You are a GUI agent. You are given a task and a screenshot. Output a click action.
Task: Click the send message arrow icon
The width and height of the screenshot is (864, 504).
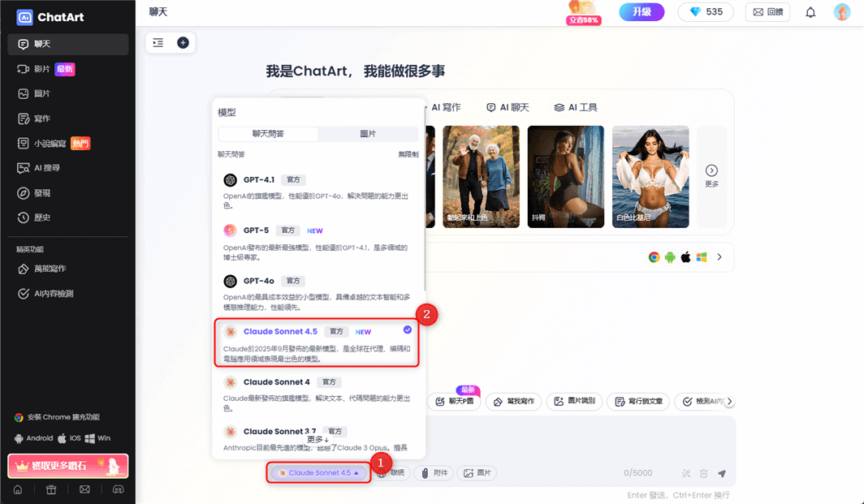(x=721, y=473)
